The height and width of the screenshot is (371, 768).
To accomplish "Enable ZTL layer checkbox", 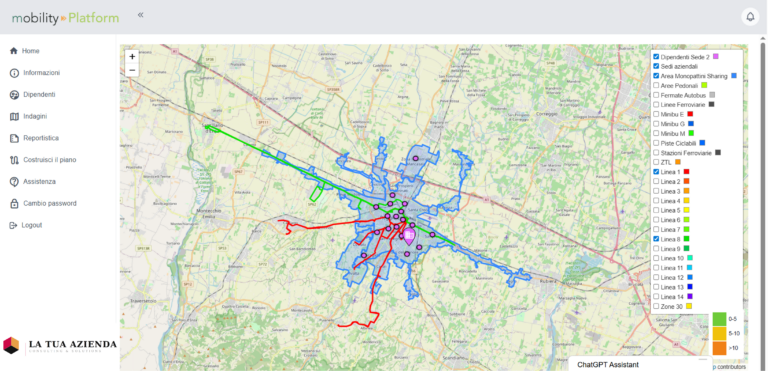I will point(656,162).
